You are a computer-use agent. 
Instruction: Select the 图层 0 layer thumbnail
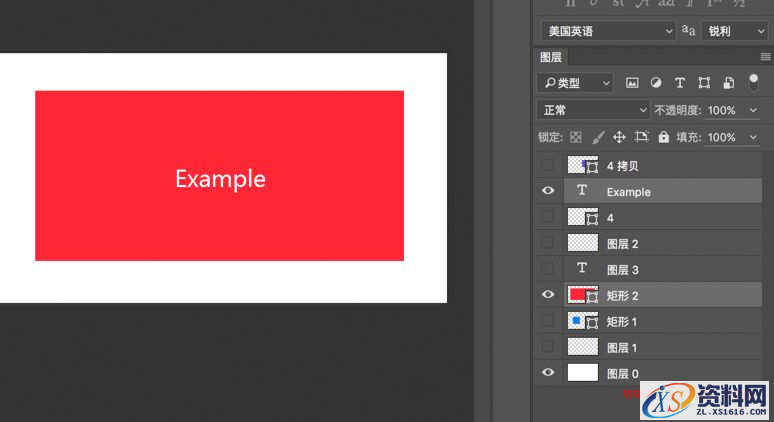583,373
